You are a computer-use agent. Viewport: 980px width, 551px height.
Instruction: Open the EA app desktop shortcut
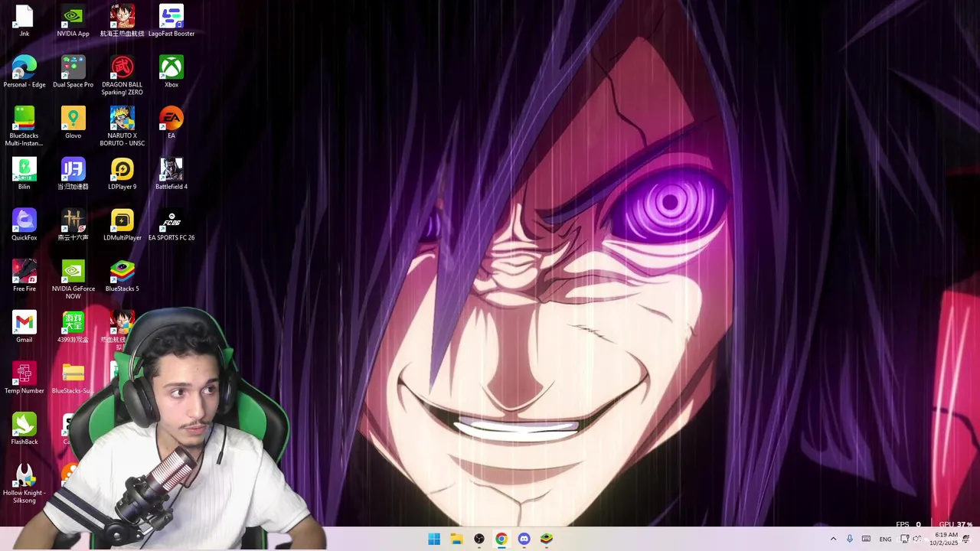(x=171, y=123)
